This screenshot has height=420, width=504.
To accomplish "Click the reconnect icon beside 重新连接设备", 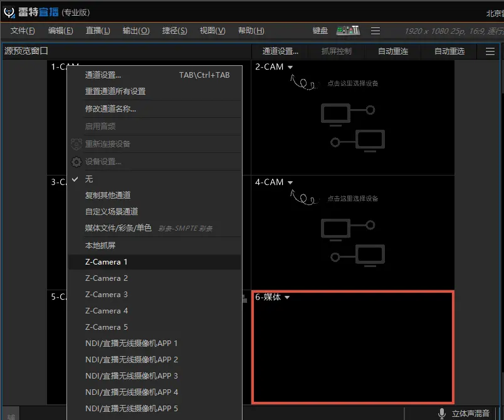I will pyautogui.click(x=76, y=144).
